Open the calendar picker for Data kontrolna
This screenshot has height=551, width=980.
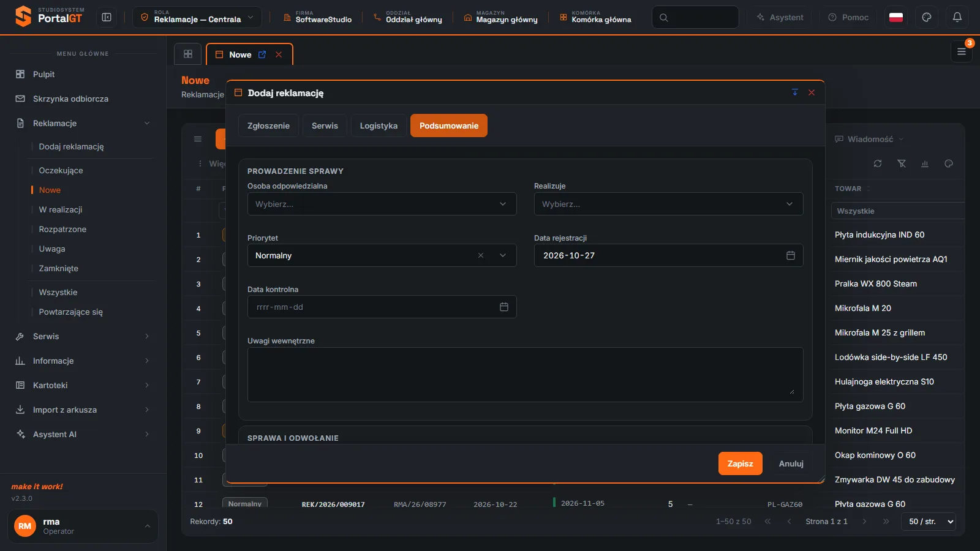[x=504, y=307]
